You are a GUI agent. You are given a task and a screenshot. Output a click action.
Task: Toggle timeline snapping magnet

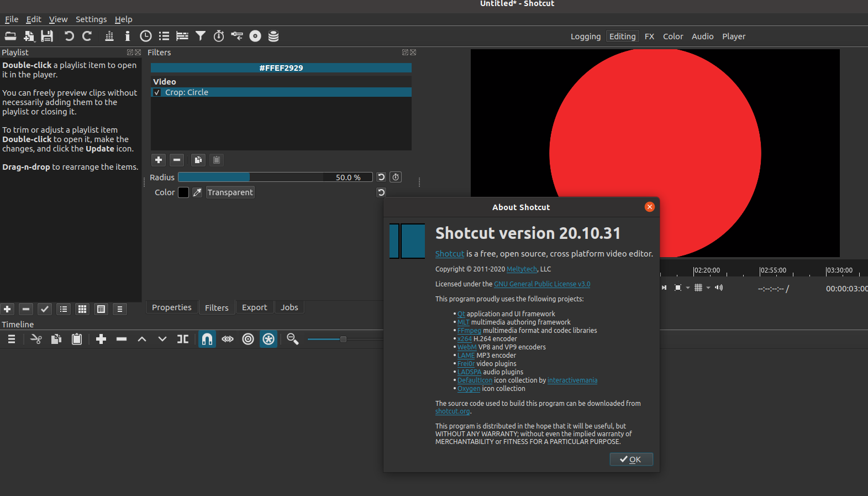pyautogui.click(x=207, y=339)
